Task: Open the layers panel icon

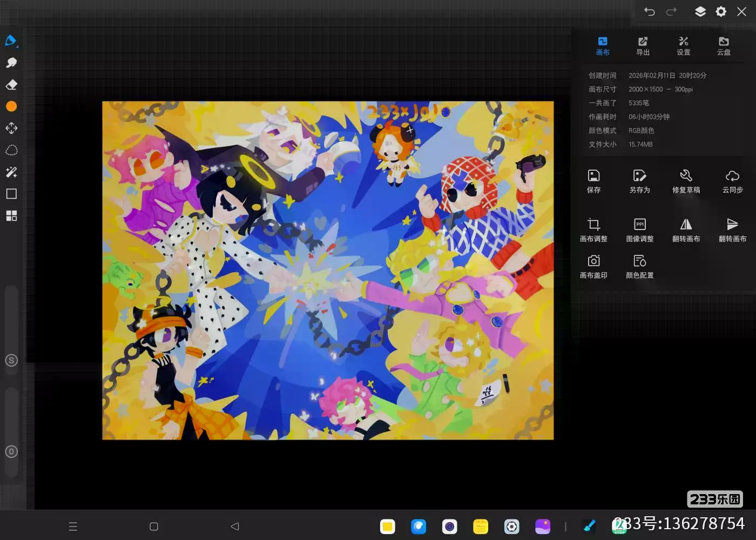Action: pos(700,12)
